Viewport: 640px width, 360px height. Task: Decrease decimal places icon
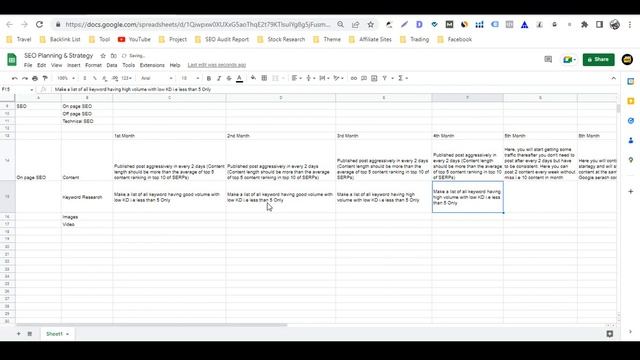point(104,78)
